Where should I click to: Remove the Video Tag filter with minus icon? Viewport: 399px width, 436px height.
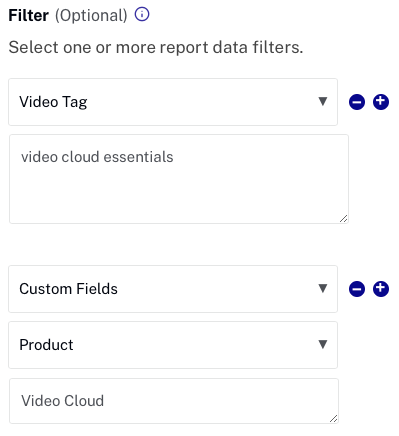[357, 102]
